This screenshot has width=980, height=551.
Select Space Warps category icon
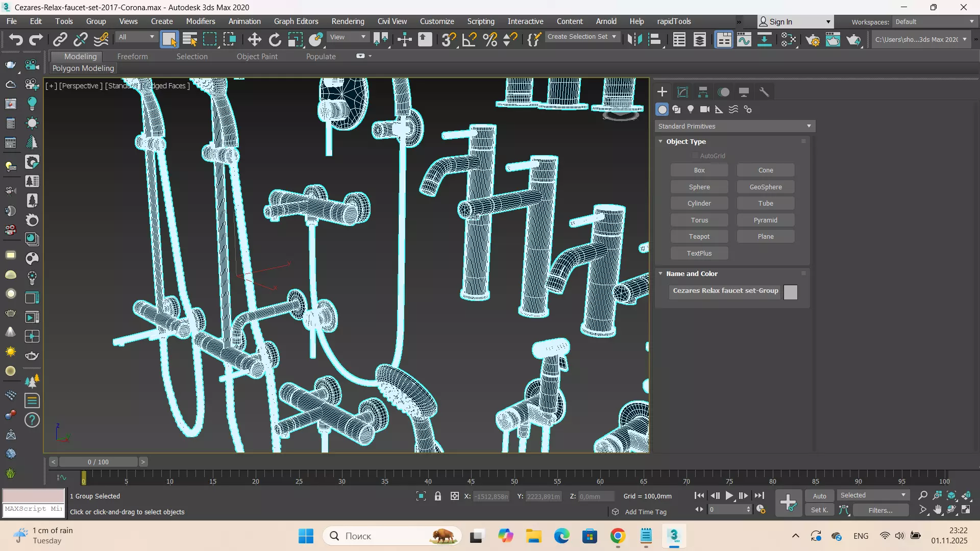point(733,109)
